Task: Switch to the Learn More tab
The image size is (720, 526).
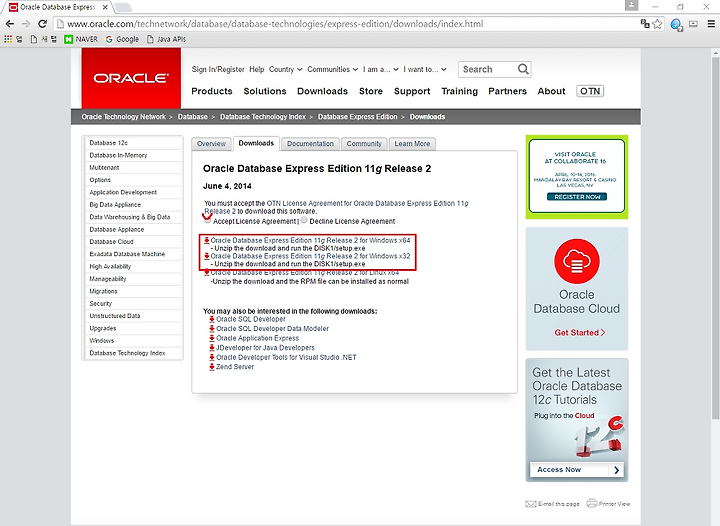Action: 412,144
